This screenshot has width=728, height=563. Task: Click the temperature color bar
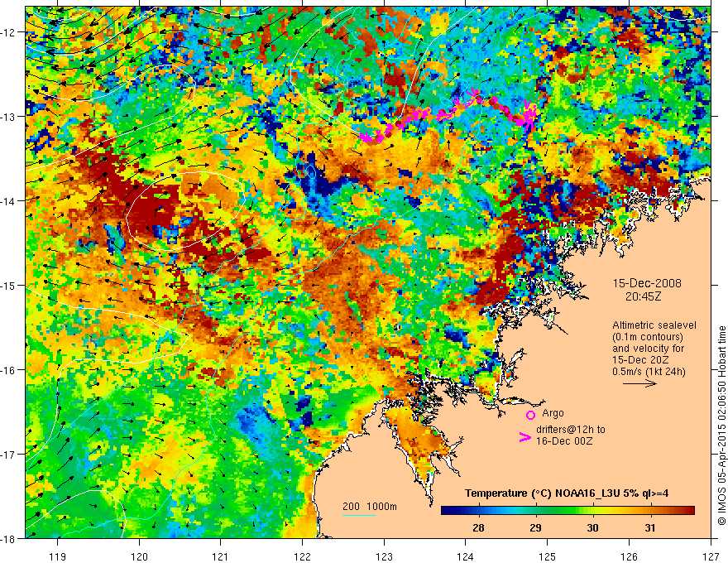[568, 511]
